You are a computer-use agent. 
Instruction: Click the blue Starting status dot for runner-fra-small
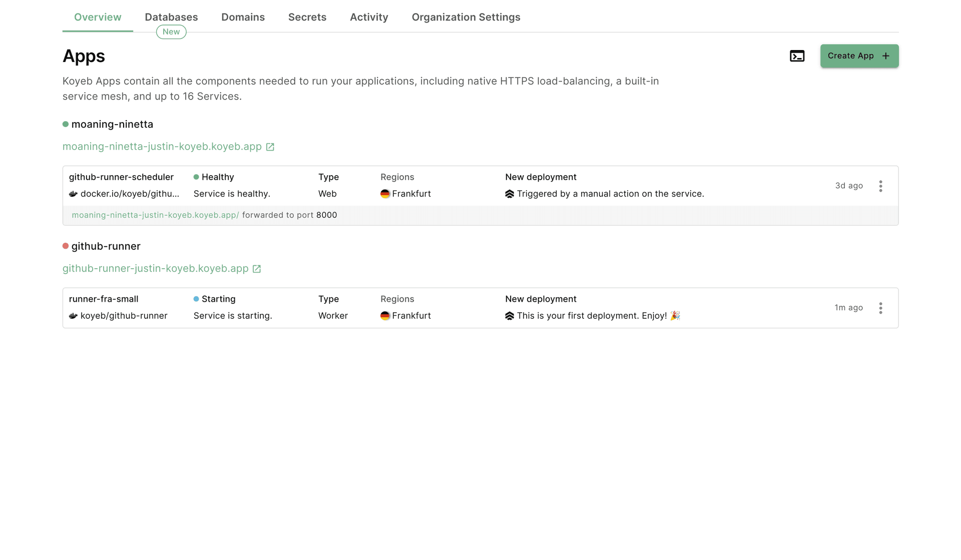[196, 299]
